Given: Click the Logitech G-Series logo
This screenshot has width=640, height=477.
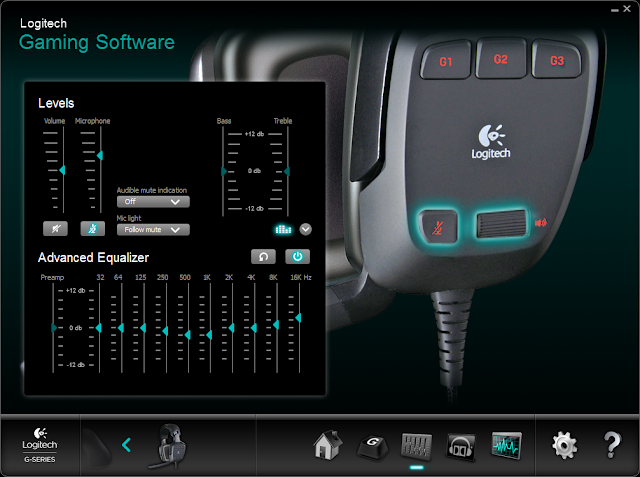Looking at the screenshot, I should pos(40,445).
